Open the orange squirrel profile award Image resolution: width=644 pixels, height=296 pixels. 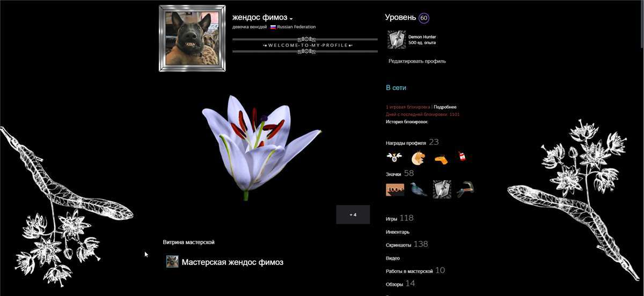pos(418,158)
